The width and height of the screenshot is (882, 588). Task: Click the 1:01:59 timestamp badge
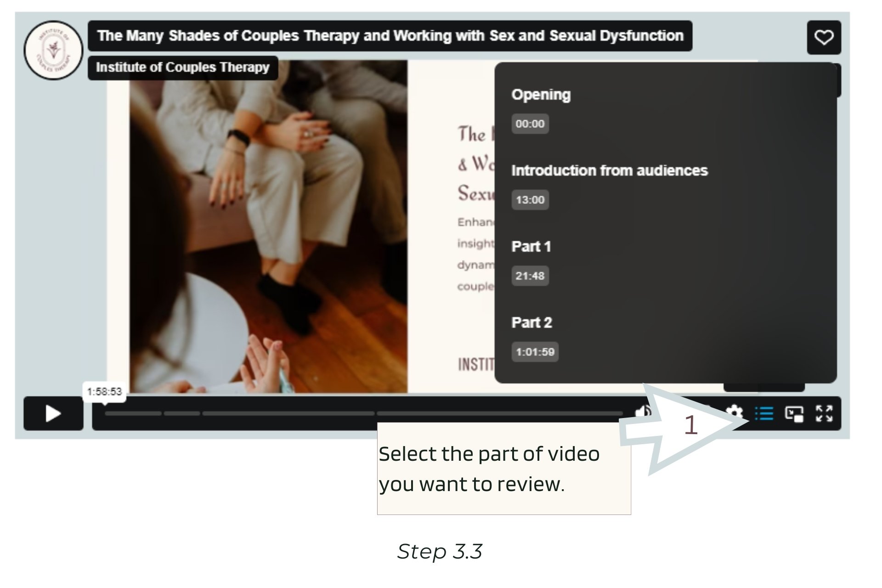click(535, 352)
